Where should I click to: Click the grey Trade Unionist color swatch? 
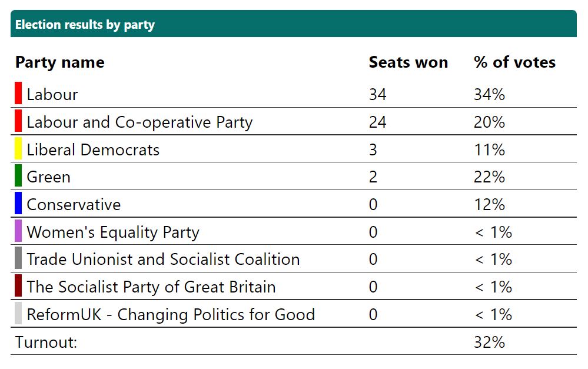coord(18,259)
